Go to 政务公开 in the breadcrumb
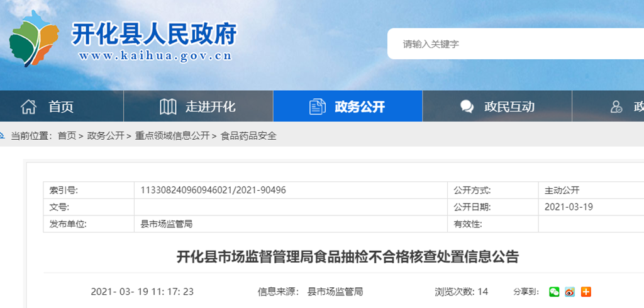 [106, 136]
